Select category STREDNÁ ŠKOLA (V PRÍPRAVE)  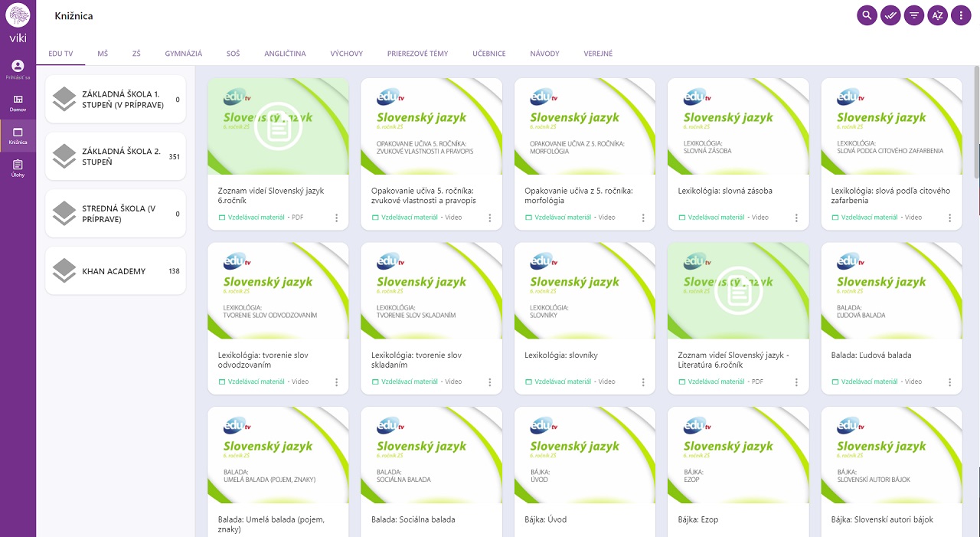click(116, 214)
